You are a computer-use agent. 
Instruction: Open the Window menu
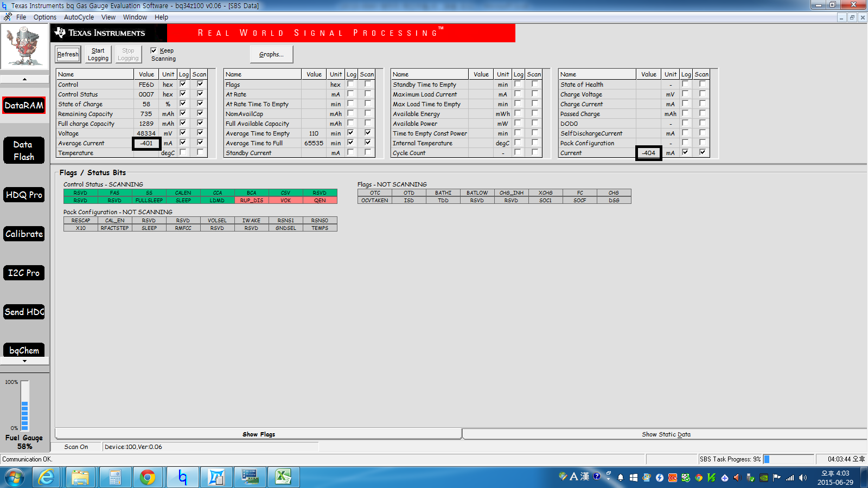pos(135,17)
